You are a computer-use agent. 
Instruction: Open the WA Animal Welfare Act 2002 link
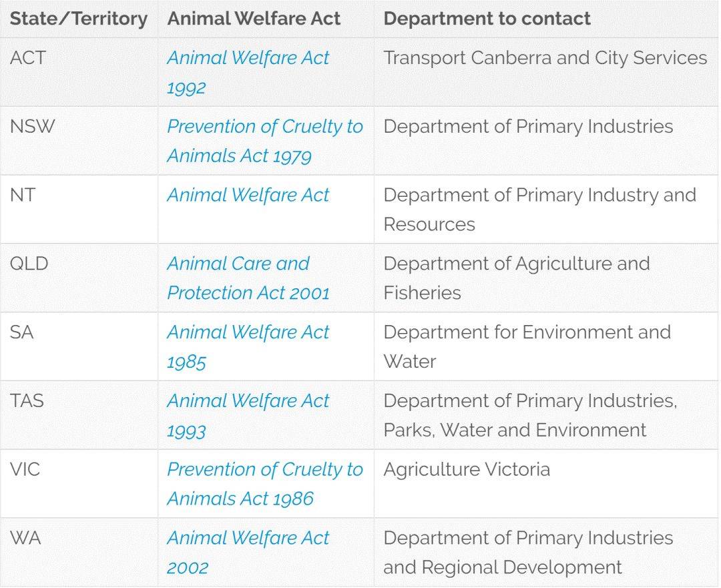click(248, 552)
